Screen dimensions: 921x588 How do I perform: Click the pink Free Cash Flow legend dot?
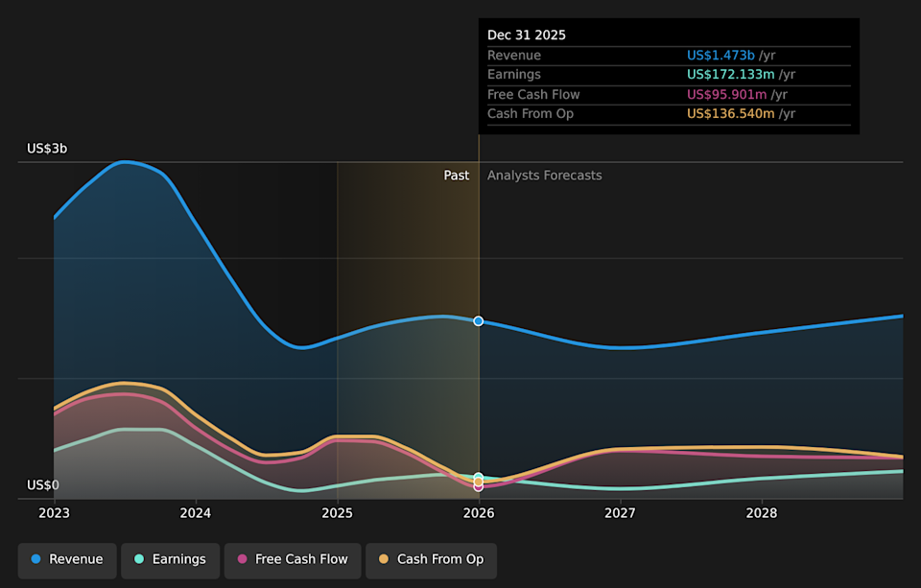click(x=242, y=559)
